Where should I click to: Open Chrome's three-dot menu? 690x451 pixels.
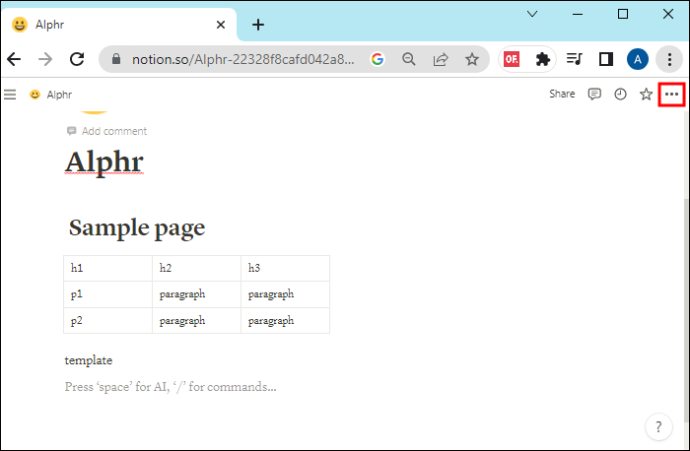(669, 59)
